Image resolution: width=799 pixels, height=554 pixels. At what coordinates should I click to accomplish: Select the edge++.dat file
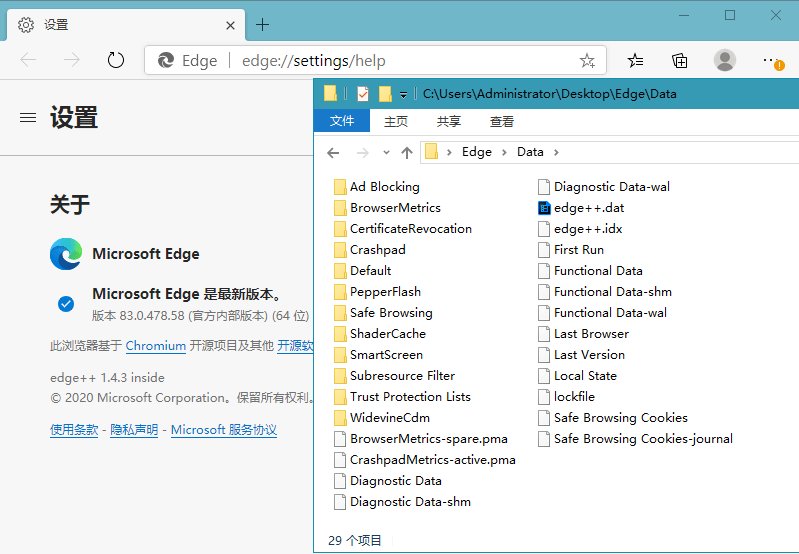click(581, 208)
